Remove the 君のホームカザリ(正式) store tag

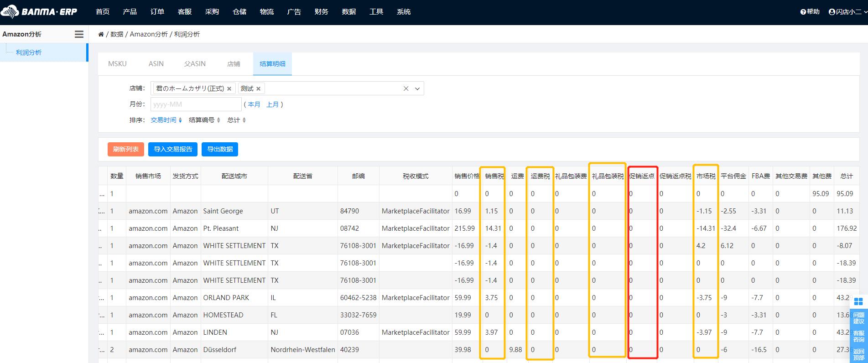[229, 89]
